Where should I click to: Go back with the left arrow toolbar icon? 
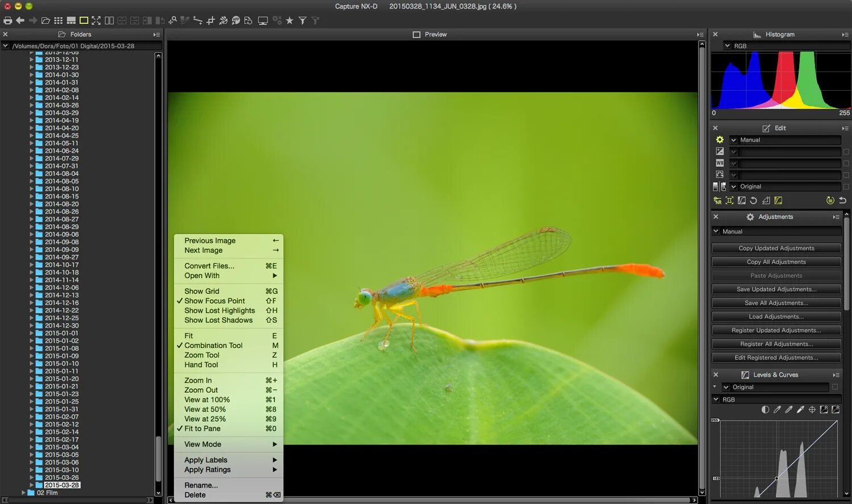pyautogui.click(x=20, y=20)
